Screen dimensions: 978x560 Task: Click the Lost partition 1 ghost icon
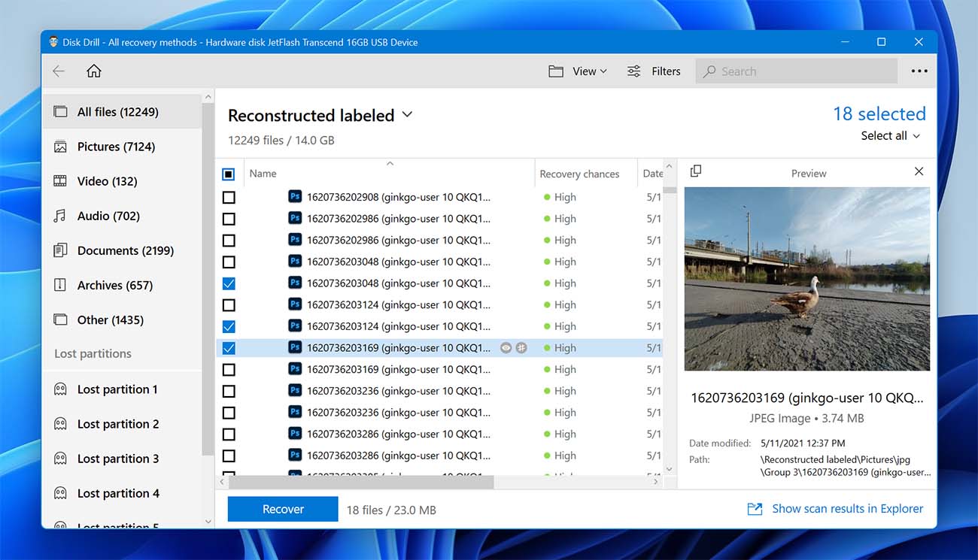60,389
